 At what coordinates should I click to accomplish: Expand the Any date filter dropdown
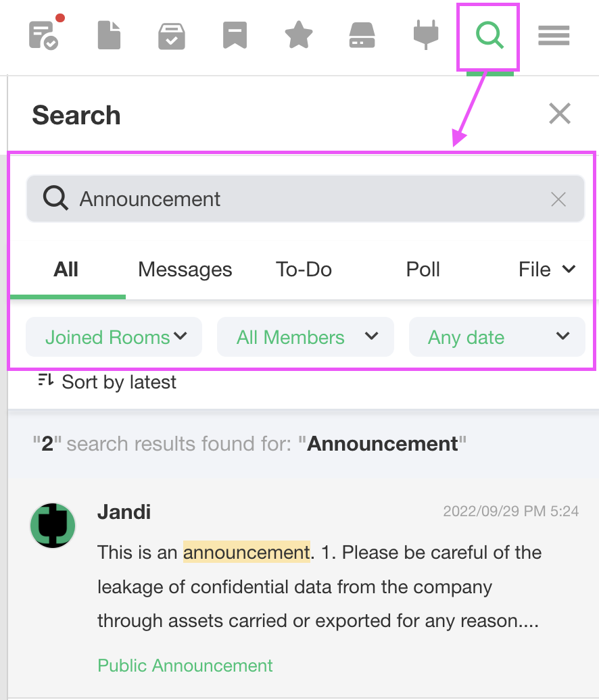(497, 337)
